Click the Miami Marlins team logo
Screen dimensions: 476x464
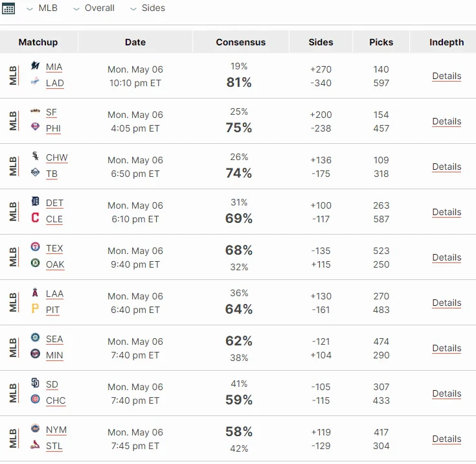(x=35, y=65)
